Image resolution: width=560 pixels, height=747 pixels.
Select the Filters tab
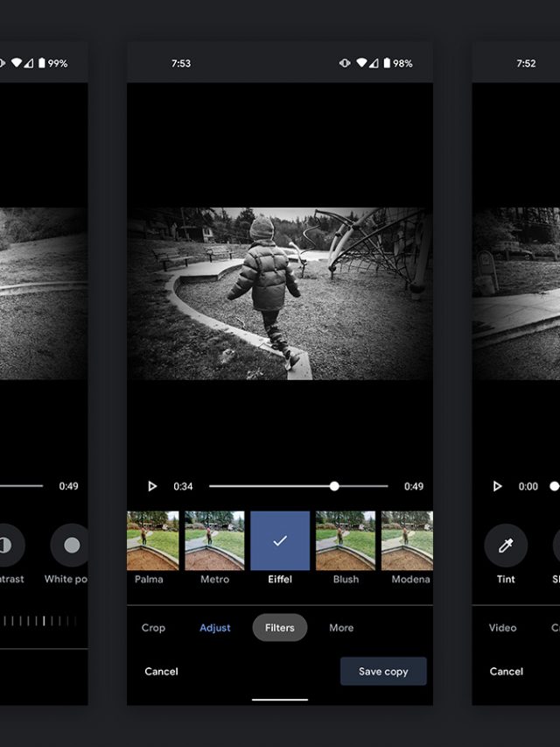point(280,628)
